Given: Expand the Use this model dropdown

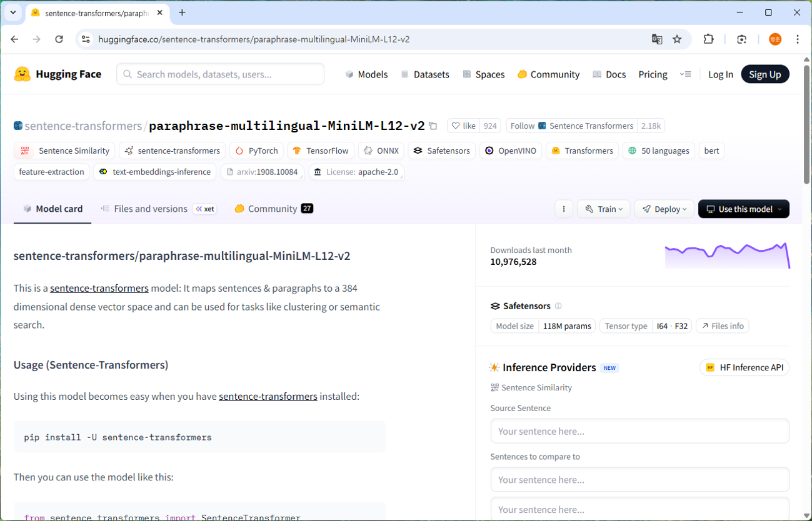Looking at the screenshot, I should 744,209.
